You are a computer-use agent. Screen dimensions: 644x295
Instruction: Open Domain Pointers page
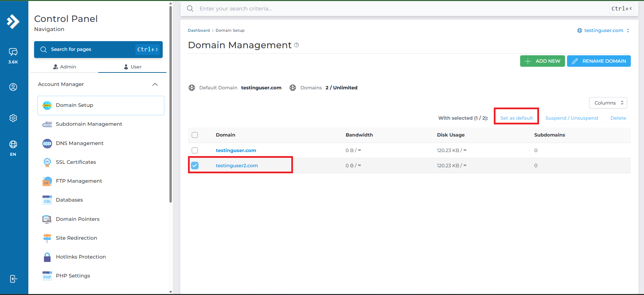[101, 219]
